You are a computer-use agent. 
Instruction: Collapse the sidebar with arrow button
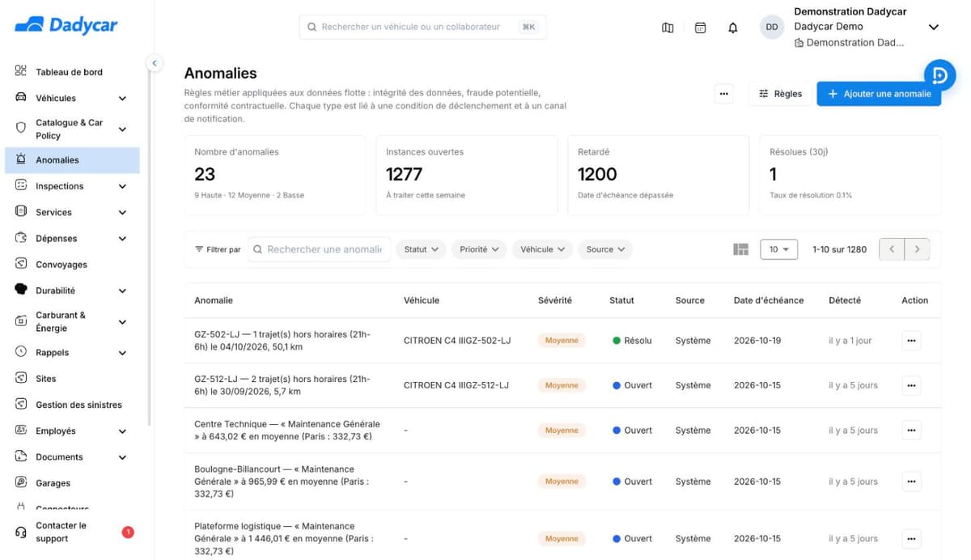click(x=155, y=63)
